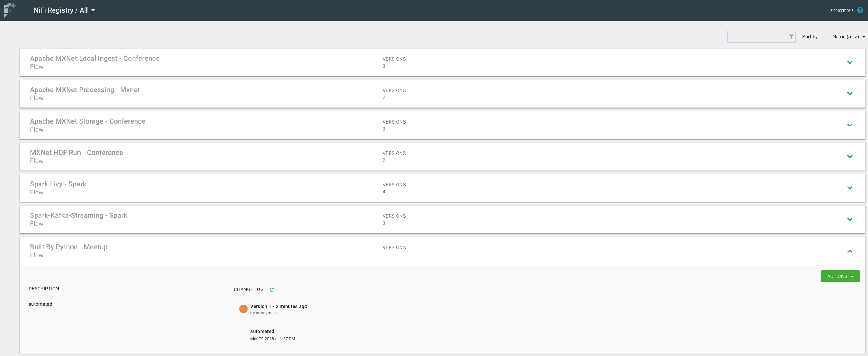Refresh the change log

click(272, 290)
